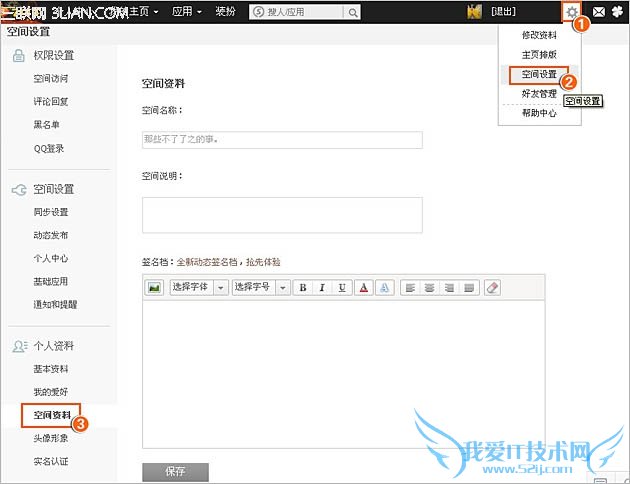Open 头像形象 in sidebar

pyautogui.click(x=51, y=438)
